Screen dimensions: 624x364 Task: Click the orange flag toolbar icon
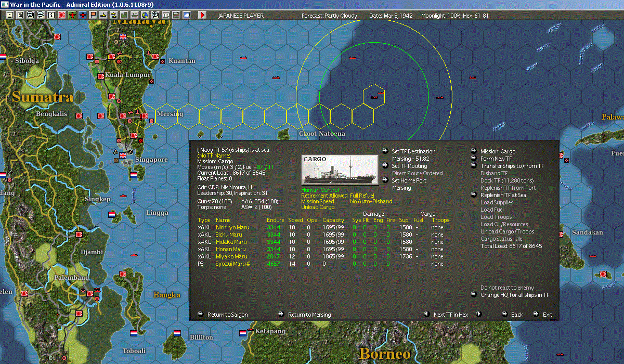click(93, 15)
